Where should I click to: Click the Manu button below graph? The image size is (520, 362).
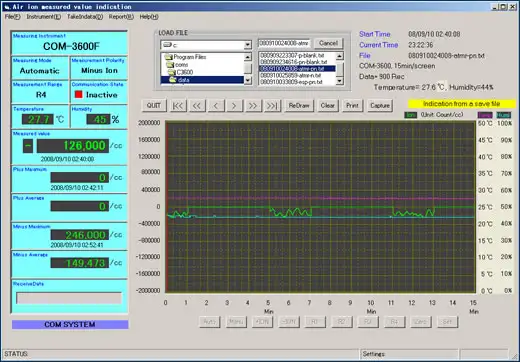(236, 322)
